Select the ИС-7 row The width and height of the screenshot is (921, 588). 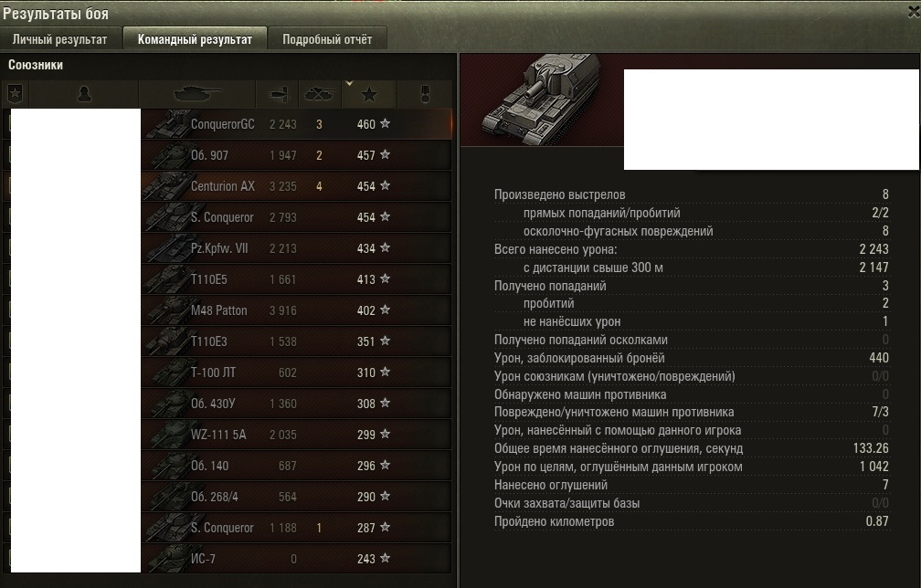point(228,559)
